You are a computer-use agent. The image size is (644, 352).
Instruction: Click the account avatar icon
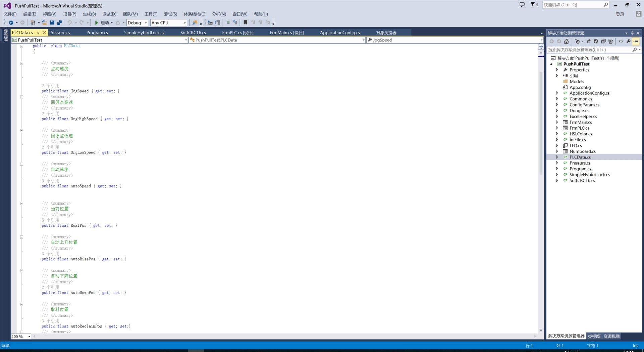(638, 14)
